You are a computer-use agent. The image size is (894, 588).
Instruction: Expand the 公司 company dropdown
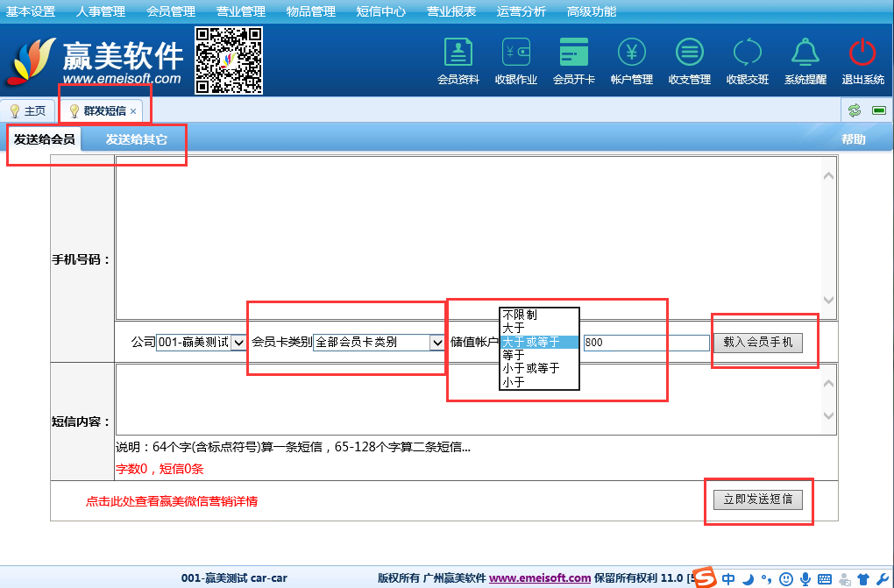238,343
